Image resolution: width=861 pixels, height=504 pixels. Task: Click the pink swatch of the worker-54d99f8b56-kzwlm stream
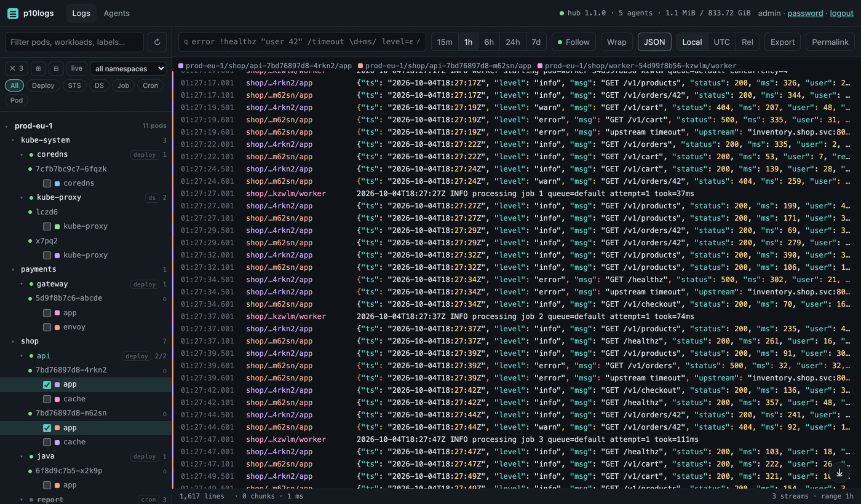pos(540,66)
